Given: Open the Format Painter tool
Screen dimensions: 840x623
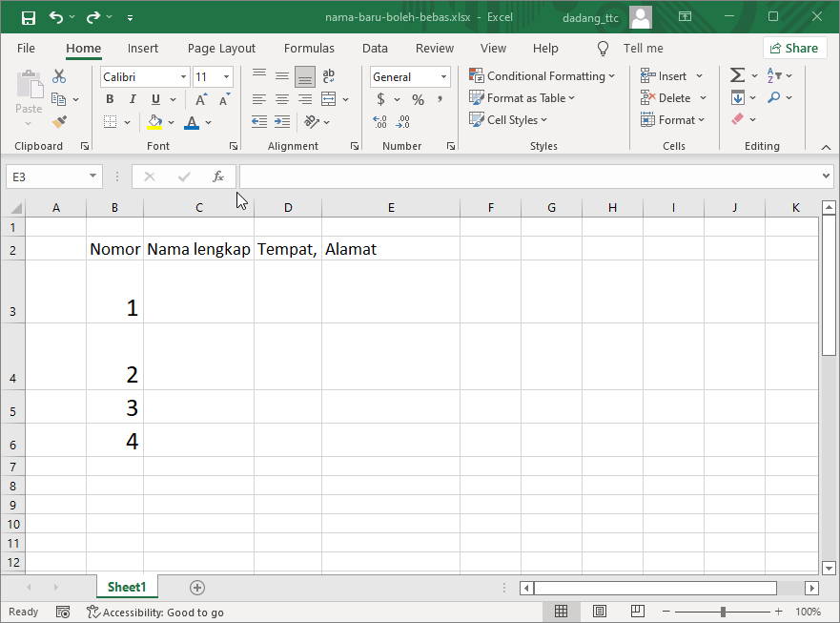Looking at the screenshot, I should click(58, 121).
